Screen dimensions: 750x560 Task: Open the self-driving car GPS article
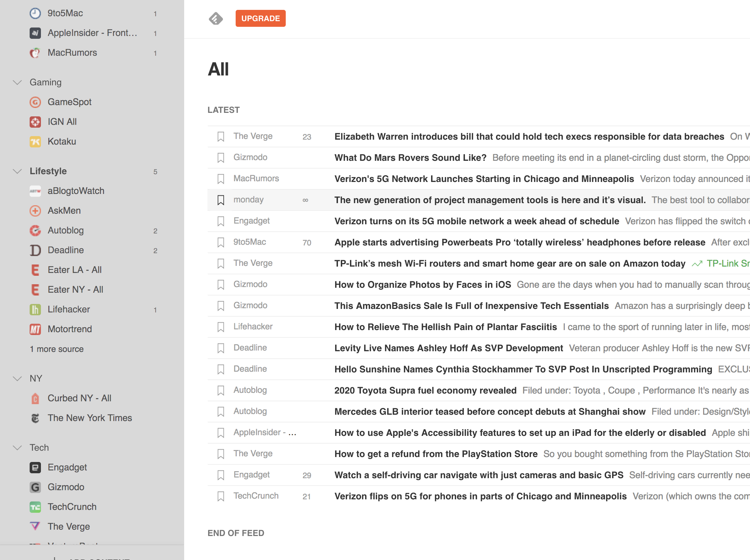[479, 475]
